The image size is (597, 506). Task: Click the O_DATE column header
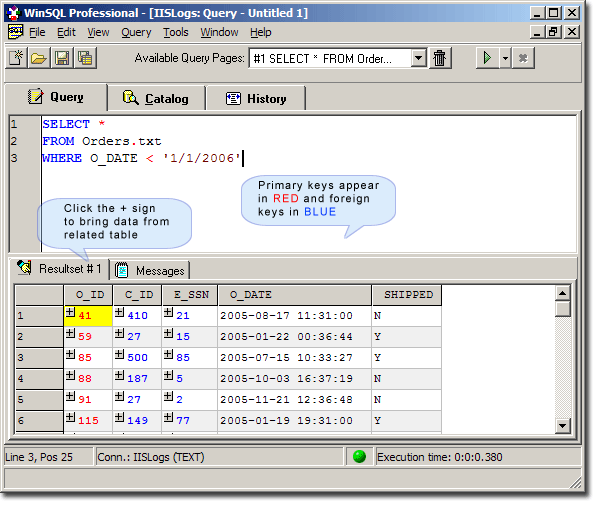[295, 295]
